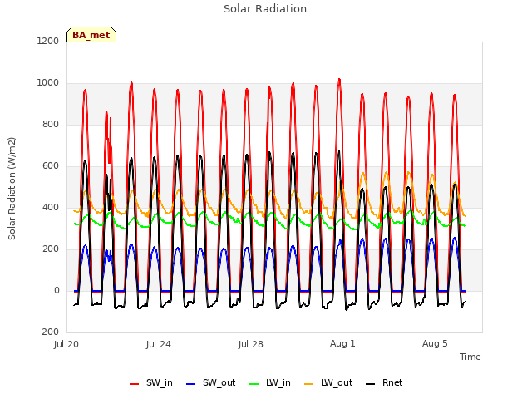Click the black Rnet legend swatch
The image size is (532, 399).
click(x=371, y=384)
